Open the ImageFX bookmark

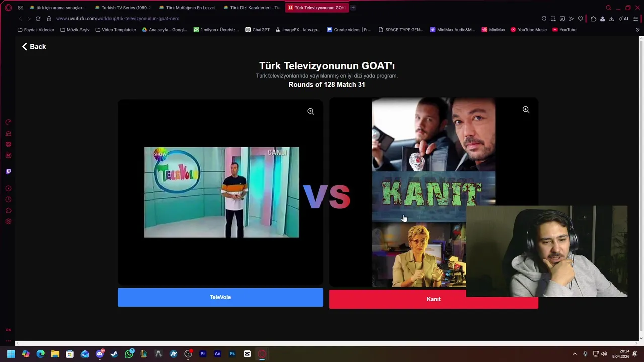[x=298, y=30]
